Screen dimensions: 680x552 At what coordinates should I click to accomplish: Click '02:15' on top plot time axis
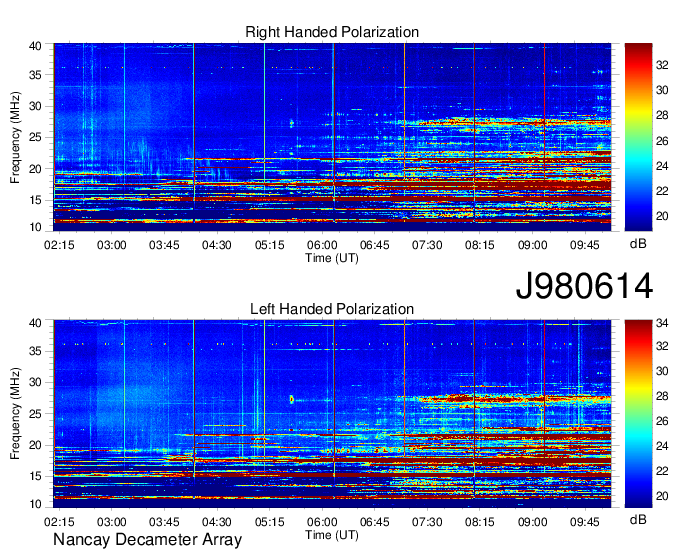tap(59, 245)
